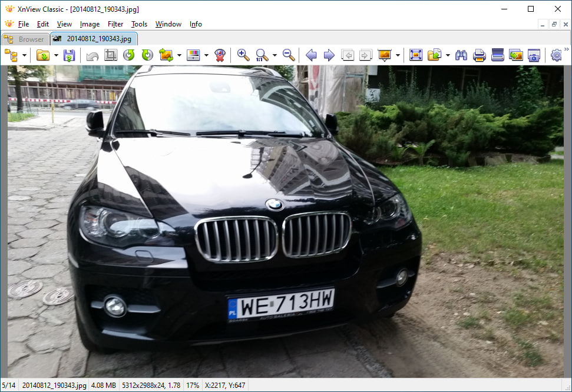The width and height of the screenshot is (572, 392).
Task: Click the displayed BMW photo
Action: (286, 221)
